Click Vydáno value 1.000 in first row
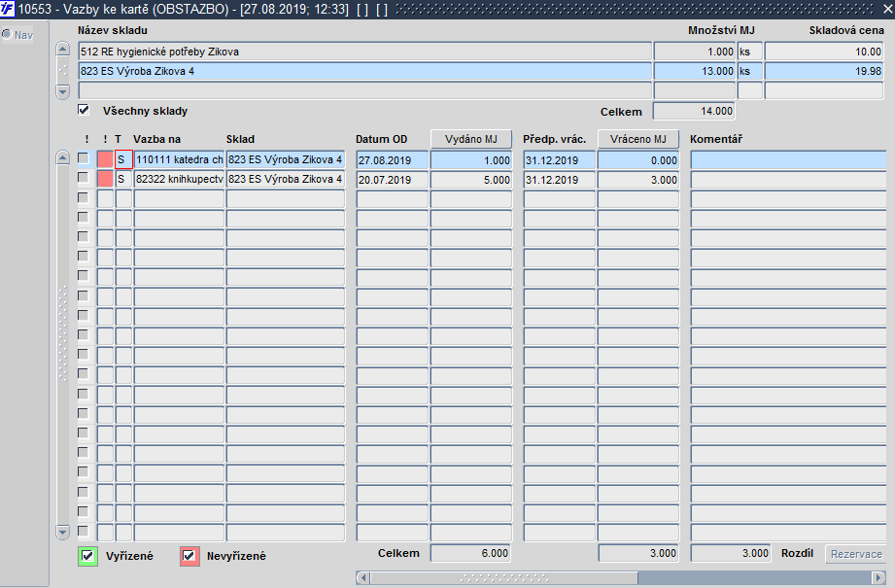The image size is (895, 588). pyautogui.click(x=471, y=160)
